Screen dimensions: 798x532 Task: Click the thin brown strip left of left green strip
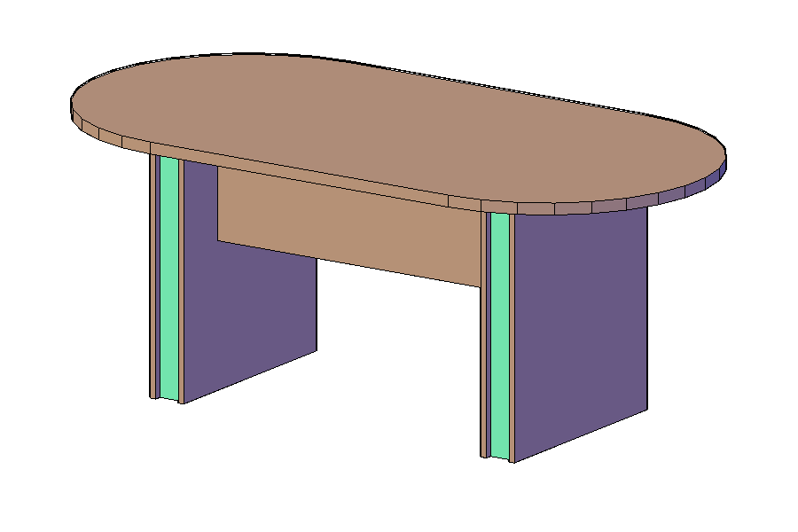tap(153, 275)
